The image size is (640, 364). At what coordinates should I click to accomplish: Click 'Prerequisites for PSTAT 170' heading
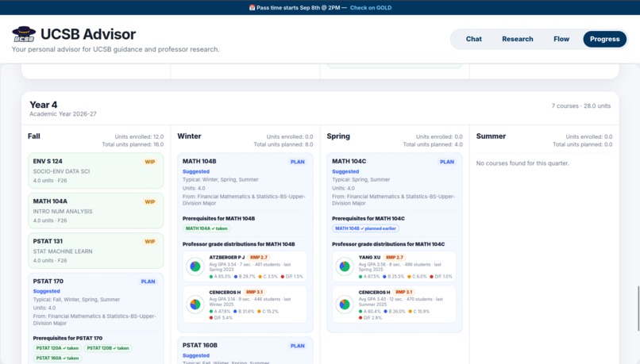67,339
